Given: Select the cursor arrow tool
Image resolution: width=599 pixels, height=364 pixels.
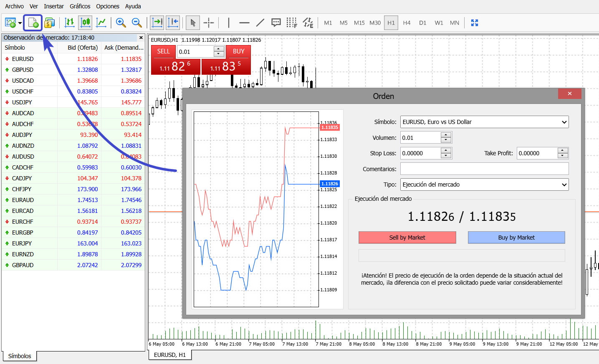Looking at the screenshot, I should coord(193,23).
